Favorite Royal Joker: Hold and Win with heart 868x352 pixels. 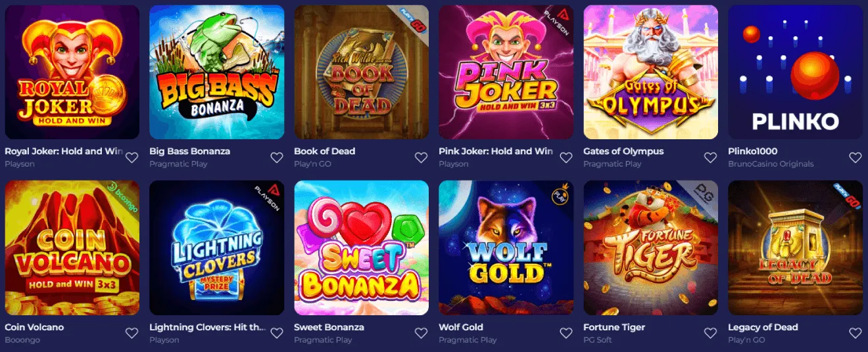pos(132,158)
